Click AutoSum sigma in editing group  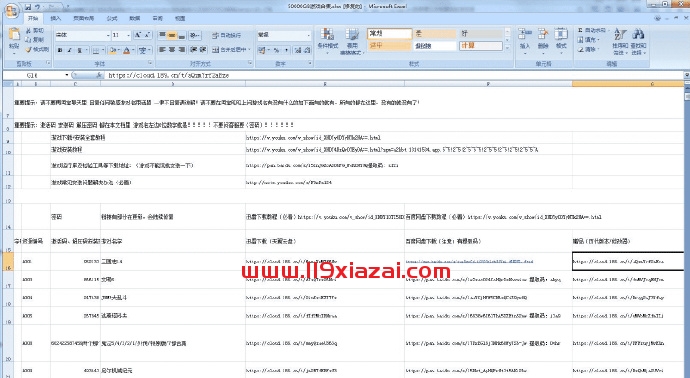(x=580, y=30)
